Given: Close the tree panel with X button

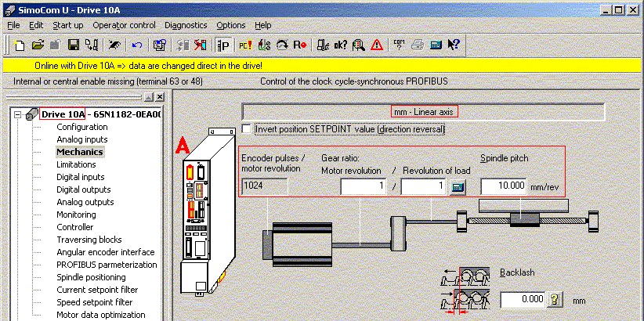Looking at the screenshot, I should [x=160, y=97].
